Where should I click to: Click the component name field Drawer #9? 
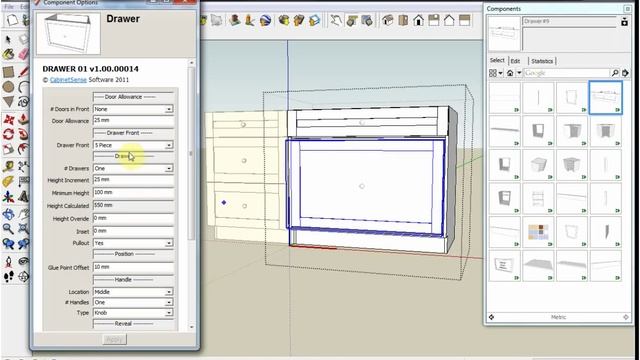pyautogui.click(x=569, y=22)
